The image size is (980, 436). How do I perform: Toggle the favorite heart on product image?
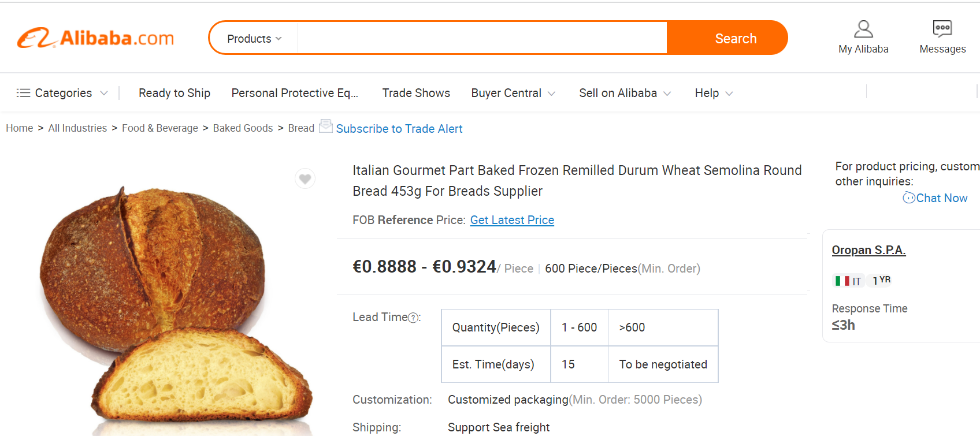(x=305, y=179)
